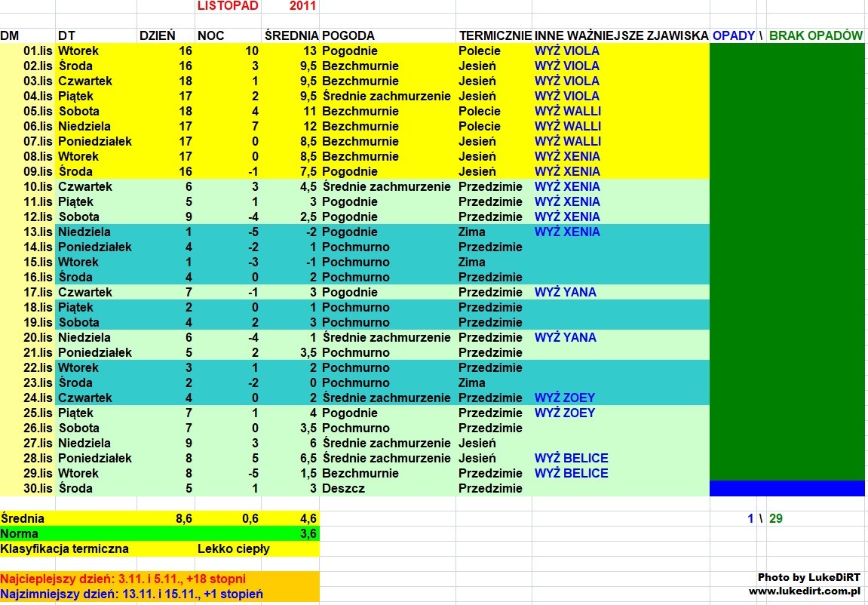Select the BRAK OPADÓW header cell
868x605 pixels.
pyautogui.click(x=816, y=35)
